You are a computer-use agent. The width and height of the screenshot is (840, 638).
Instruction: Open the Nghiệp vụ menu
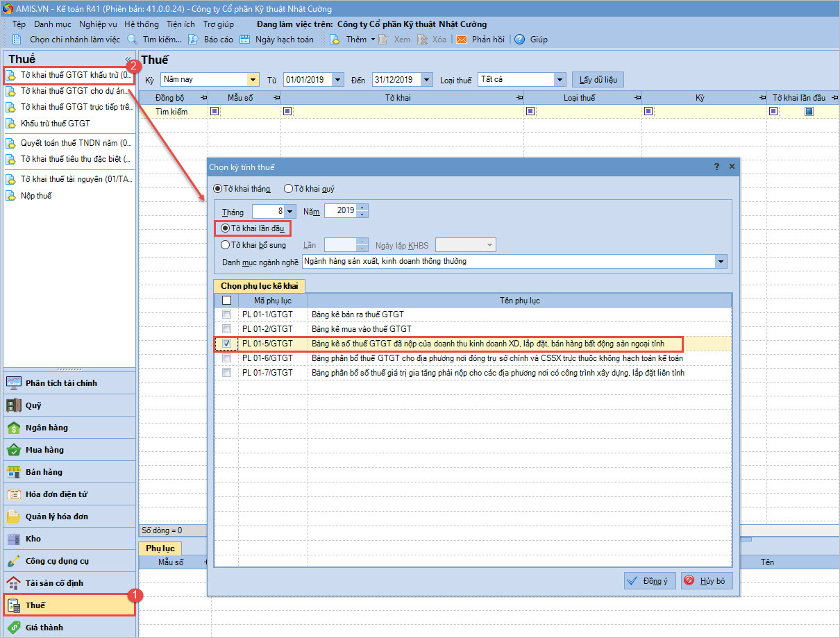click(98, 24)
